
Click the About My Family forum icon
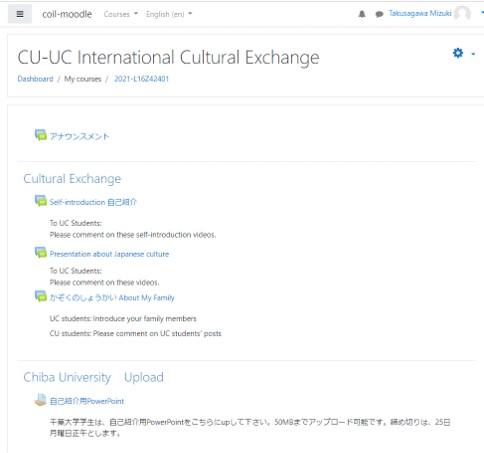(x=41, y=296)
